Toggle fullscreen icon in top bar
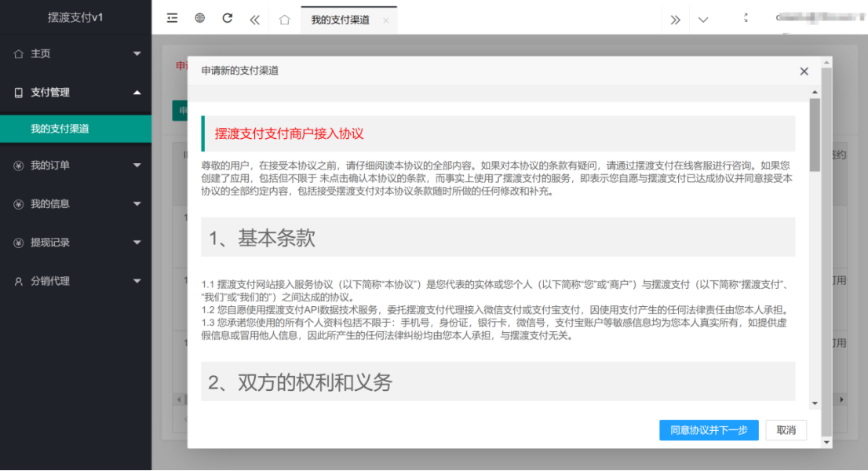The image size is (868, 471). click(x=746, y=18)
